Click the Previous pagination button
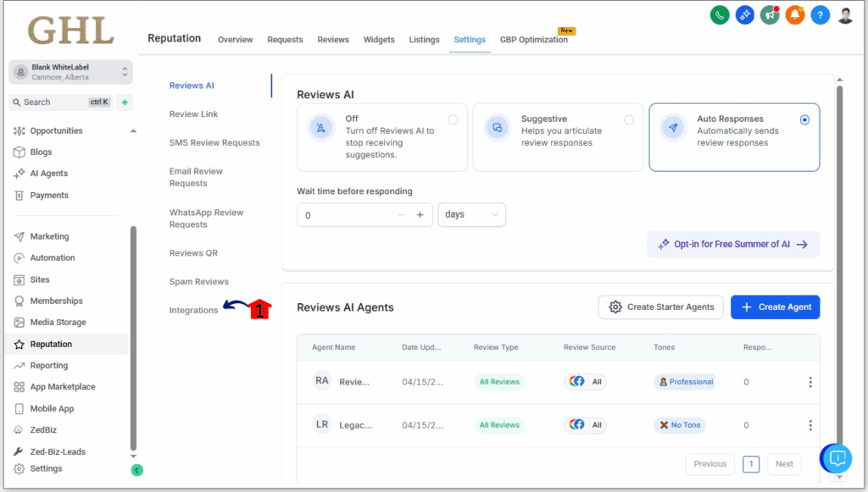This screenshot has height=492, width=868. coord(710,464)
